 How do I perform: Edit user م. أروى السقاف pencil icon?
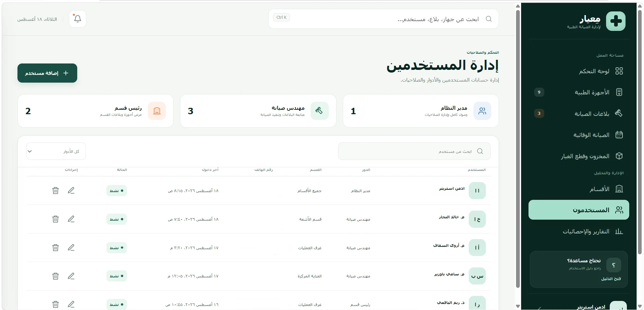tap(71, 248)
